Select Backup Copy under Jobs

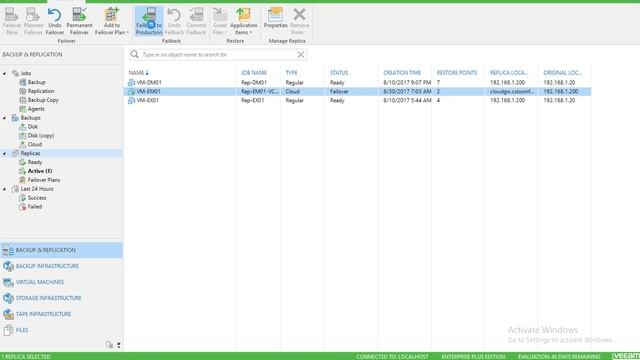point(43,100)
